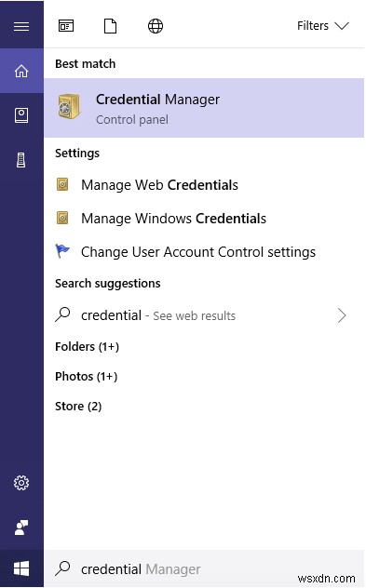This screenshot has height=588, width=366.
Task: Click the magnifier icon beside the credential suggestion
Action: tap(62, 314)
